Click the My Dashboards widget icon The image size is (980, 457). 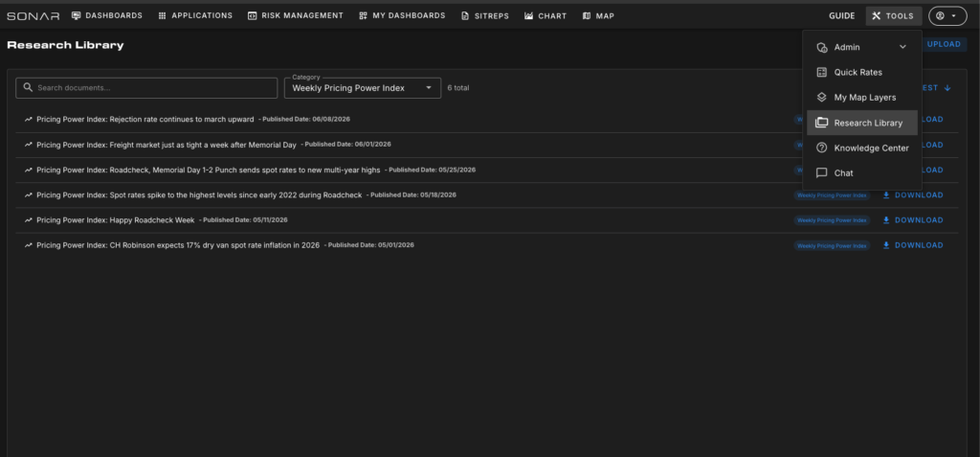[363, 15]
